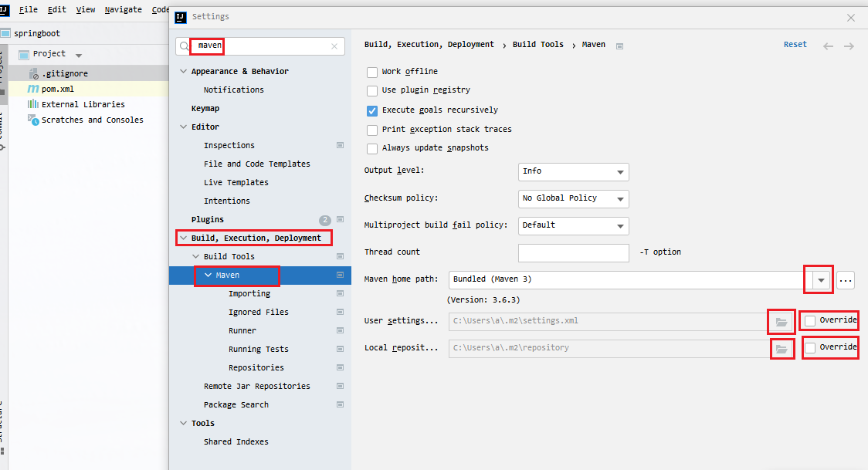Image resolution: width=868 pixels, height=470 pixels.
Task: Click project-level icon on Ignored Files row
Action: pyautogui.click(x=340, y=312)
